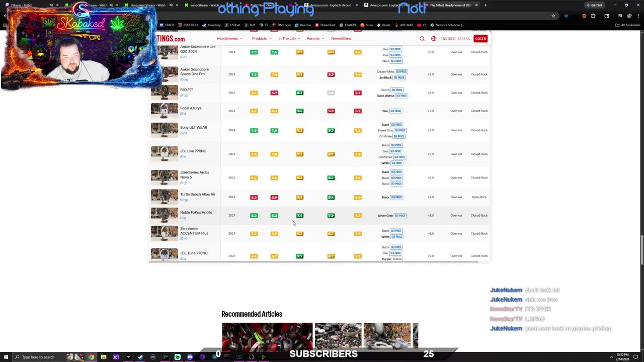Open the JBL Tune 770NC review

194,253
